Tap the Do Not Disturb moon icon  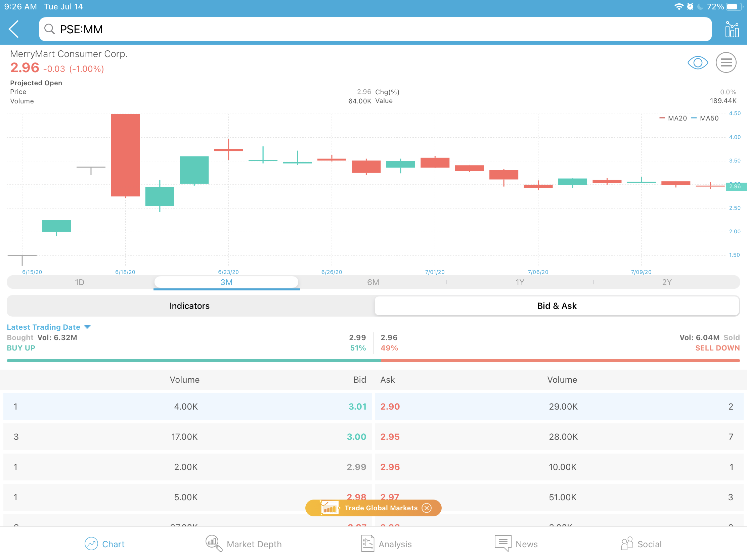[700, 7]
